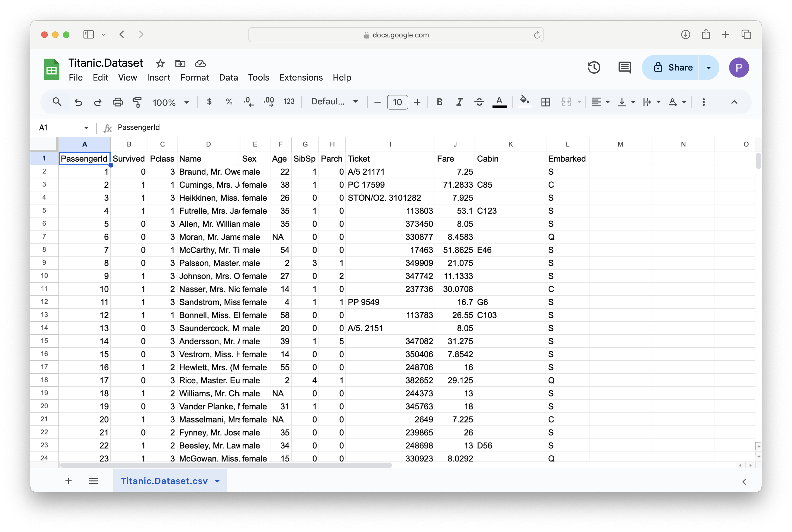The width and height of the screenshot is (792, 532).
Task: Toggle bold formatting
Action: [439, 102]
